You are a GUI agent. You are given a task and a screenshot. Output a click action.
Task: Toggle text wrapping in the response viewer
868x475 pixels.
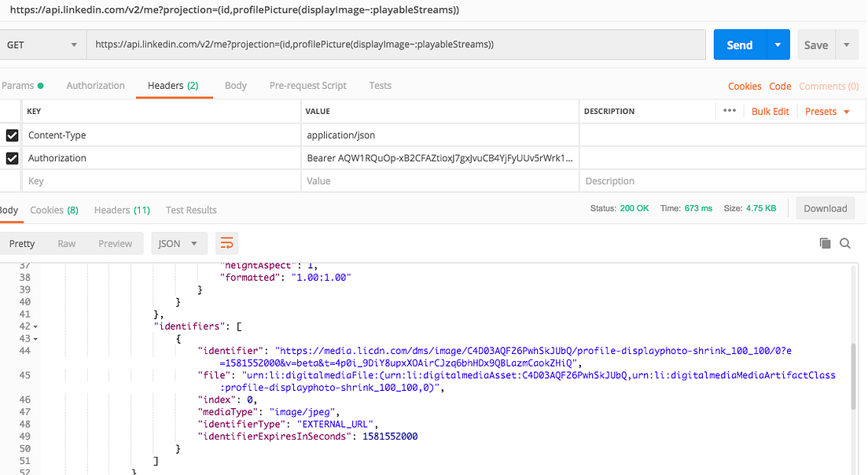coord(226,243)
